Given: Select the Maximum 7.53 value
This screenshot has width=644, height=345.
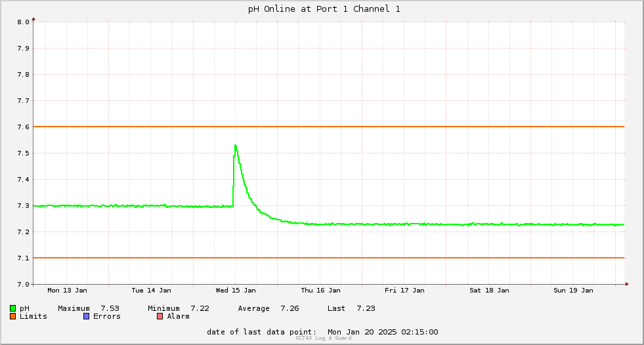Looking at the screenshot, I should (x=110, y=308).
